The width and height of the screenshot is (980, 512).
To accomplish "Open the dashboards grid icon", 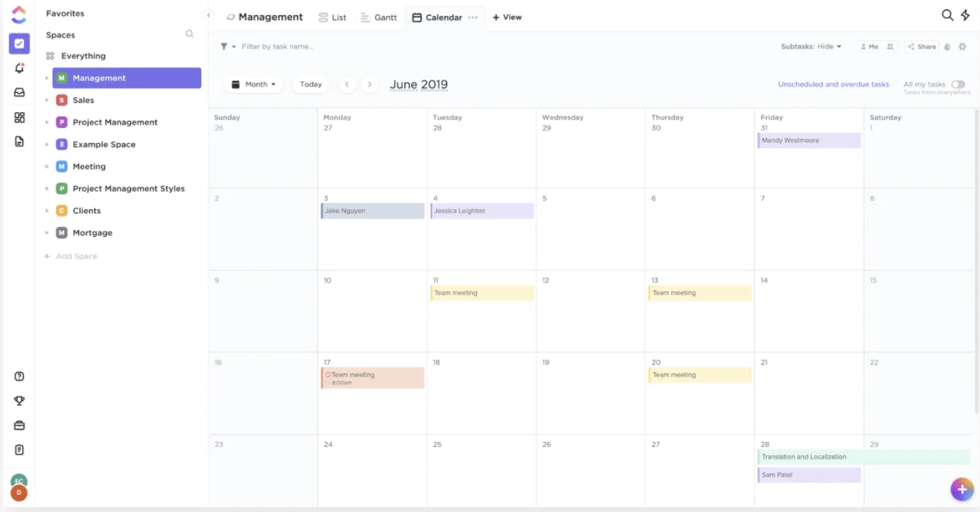I will pos(19,117).
